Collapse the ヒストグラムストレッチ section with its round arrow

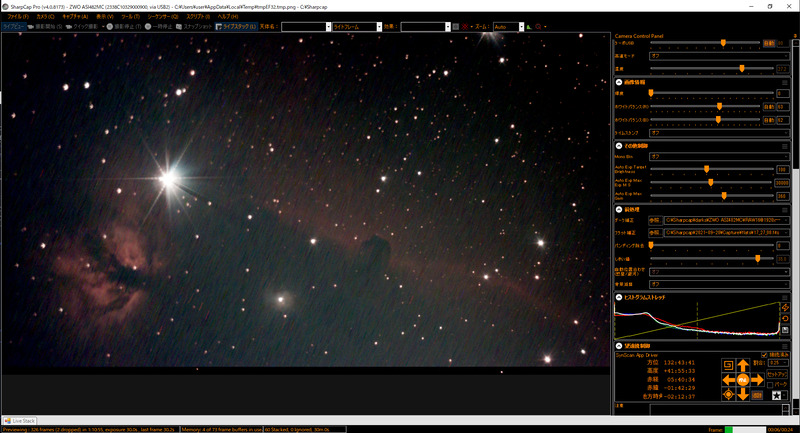(x=619, y=297)
